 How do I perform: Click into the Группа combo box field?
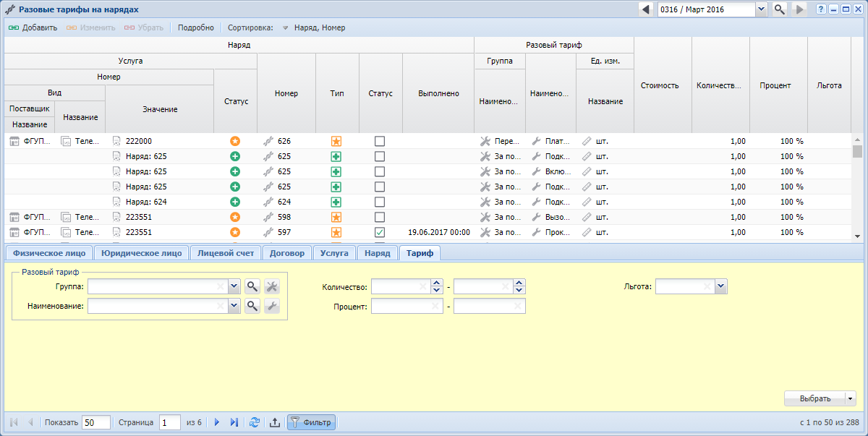(158, 287)
